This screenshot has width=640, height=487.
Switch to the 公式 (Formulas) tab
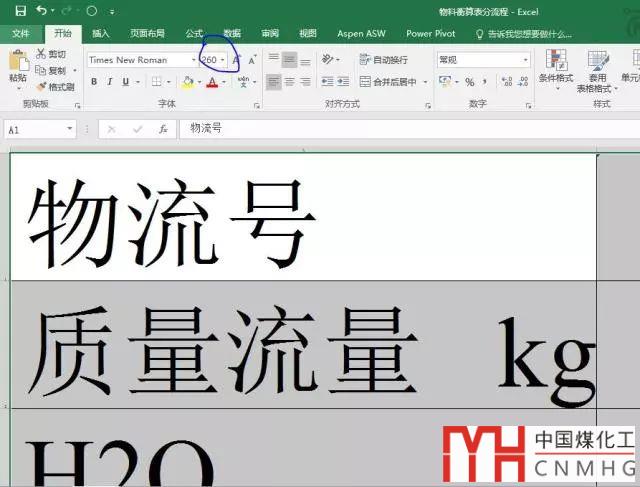194,33
